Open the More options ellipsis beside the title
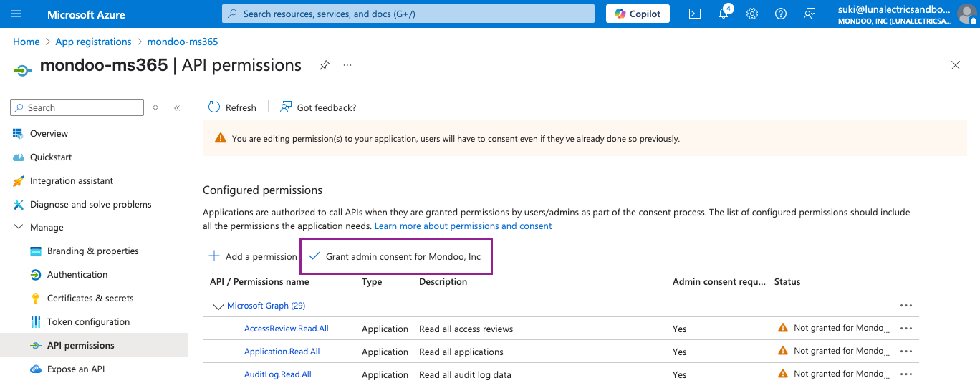The width and height of the screenshot is (980, 383). [x=347, y=65]
